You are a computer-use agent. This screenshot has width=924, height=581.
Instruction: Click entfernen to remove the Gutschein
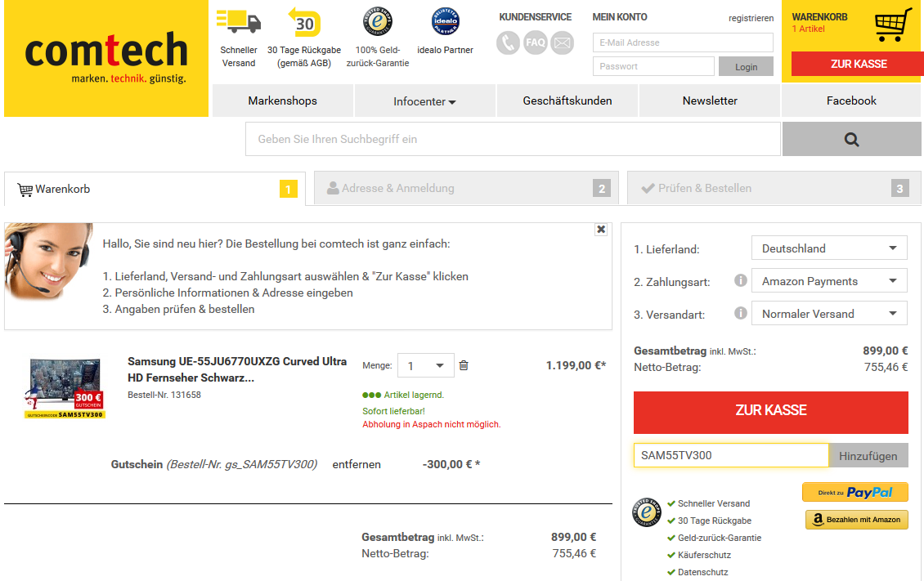[357, 464]
